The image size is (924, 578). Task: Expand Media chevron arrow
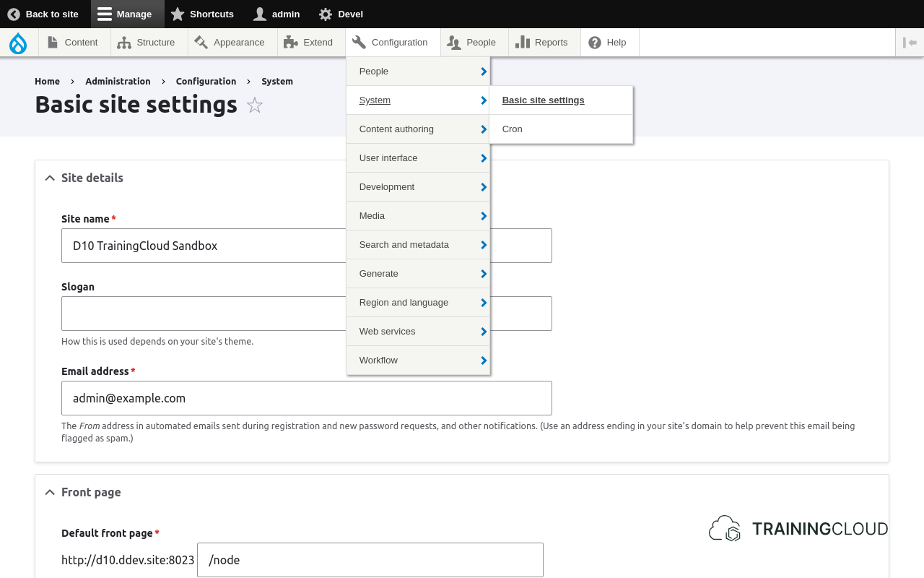(x=483, y=216)
